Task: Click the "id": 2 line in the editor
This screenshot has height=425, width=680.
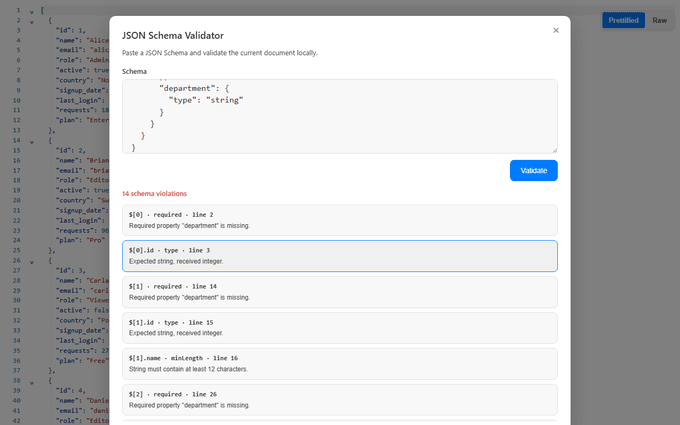Action: 71,150
